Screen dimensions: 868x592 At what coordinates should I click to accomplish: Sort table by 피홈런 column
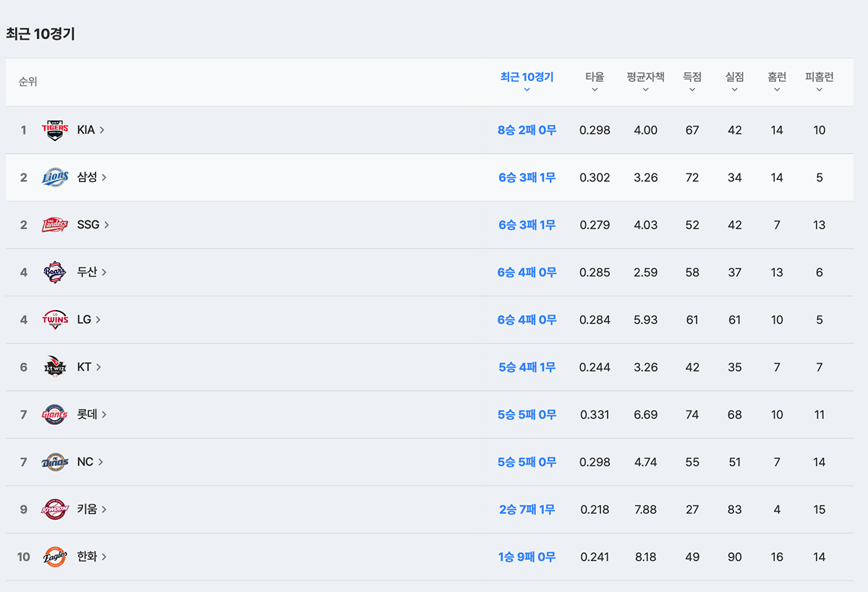[x=819, y=82]
